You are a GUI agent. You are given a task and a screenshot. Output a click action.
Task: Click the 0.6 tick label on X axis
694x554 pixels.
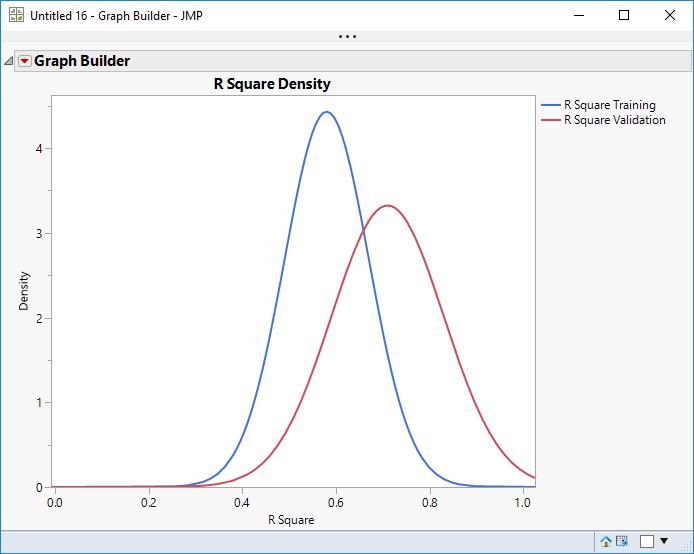[x=336, y=503]
